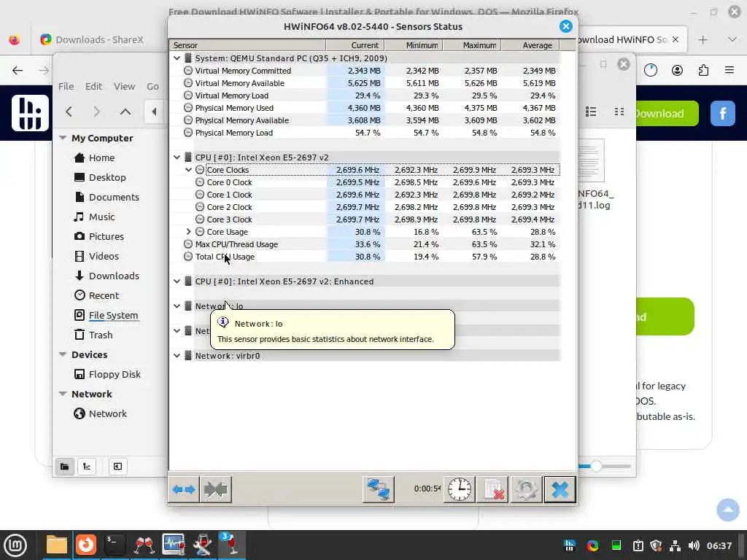747x560 pixels.
Task: Open Firefox extensions puzzle icon
Action: 703,71
